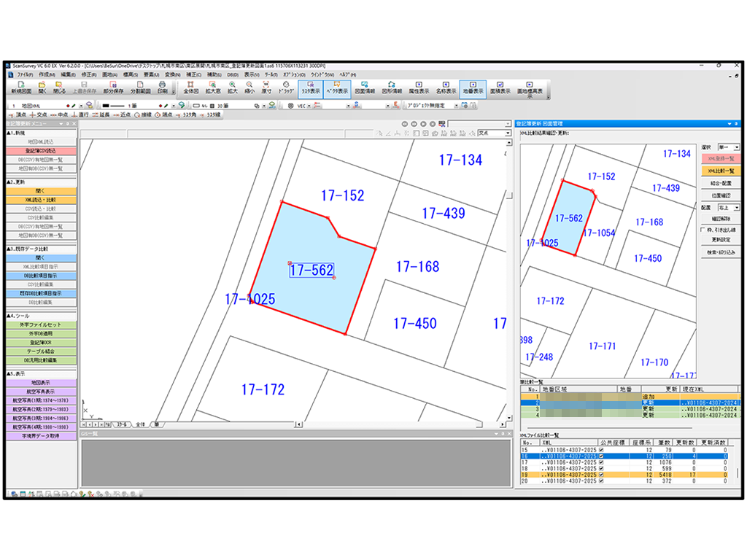Screen dimensions: 747x560
Task: Click the 印刷 (print) toolbar icon
Action: tap(163, 87)
